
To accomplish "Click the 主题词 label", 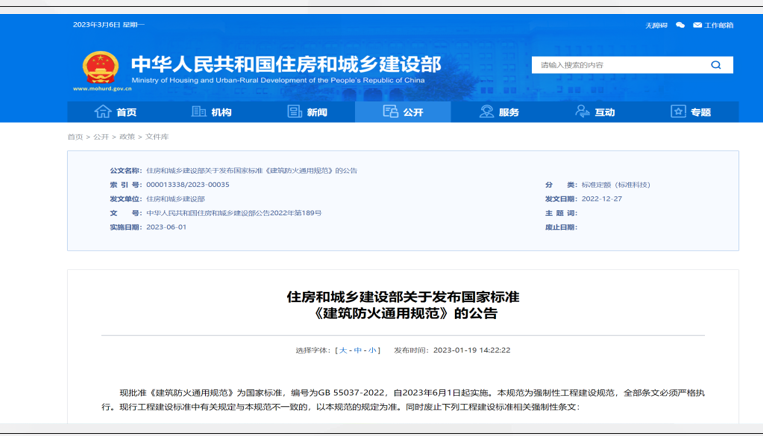I will (561, 213).
